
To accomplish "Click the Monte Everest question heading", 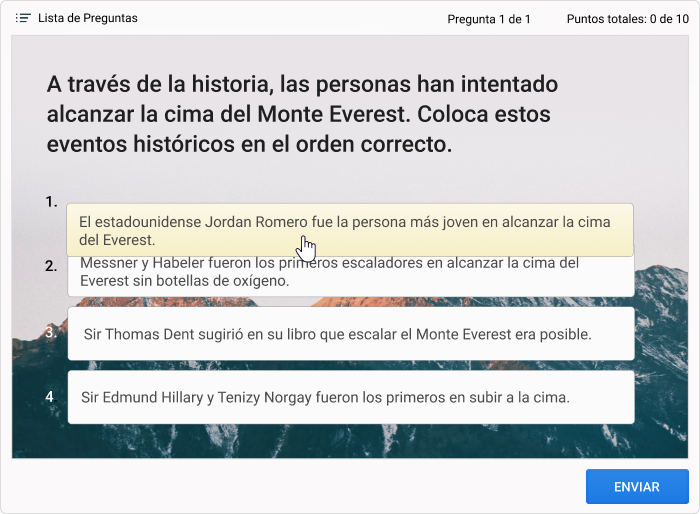I will (x=302, y=114).
